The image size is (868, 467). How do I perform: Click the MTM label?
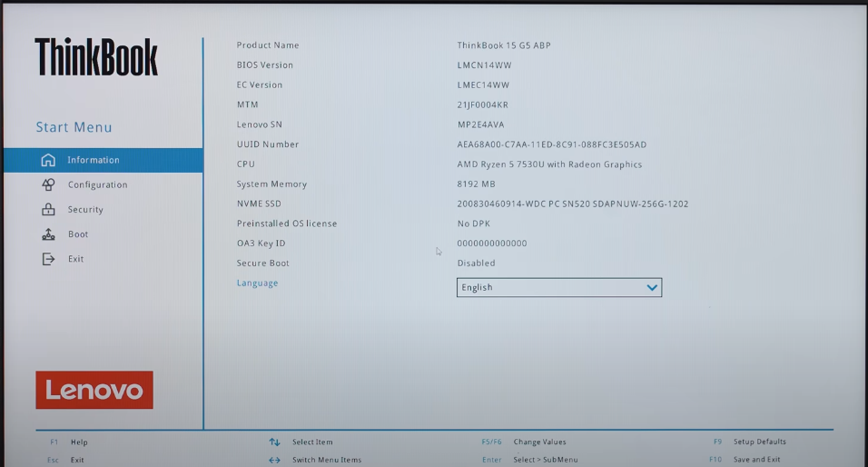tap(248, 104)
